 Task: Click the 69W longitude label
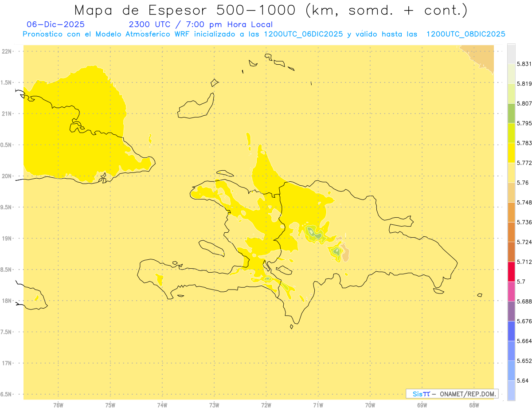pyautogui.click(x=422, y=405)
